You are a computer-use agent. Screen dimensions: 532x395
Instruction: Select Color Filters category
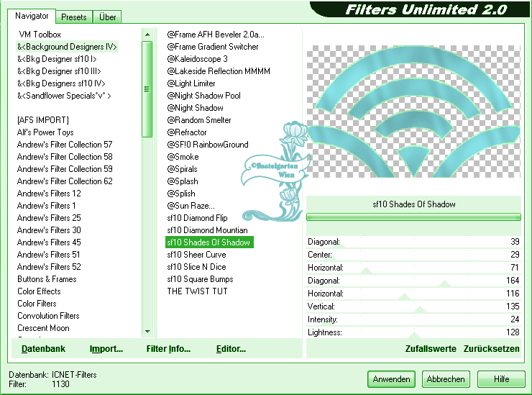[37, 304]
